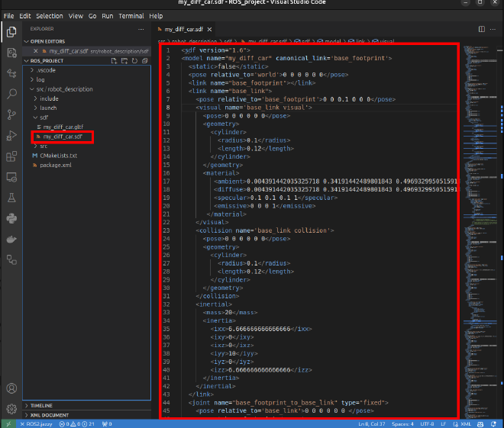This screenshot has height=428, width=504.
Task: Open the Manage gear menu
Action: coord(11,409)
